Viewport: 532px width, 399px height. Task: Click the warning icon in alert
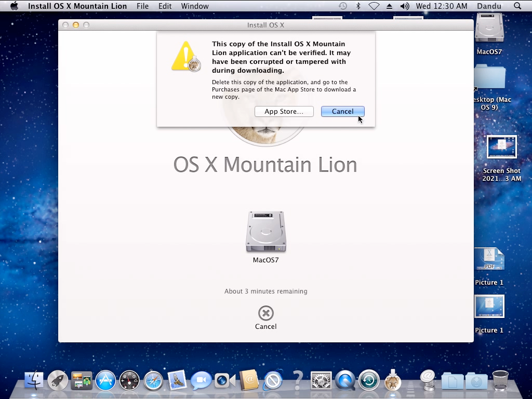tap(186, 56)
